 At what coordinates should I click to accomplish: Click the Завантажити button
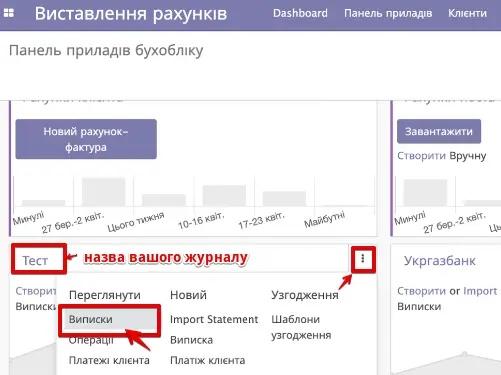pos(439,131)
